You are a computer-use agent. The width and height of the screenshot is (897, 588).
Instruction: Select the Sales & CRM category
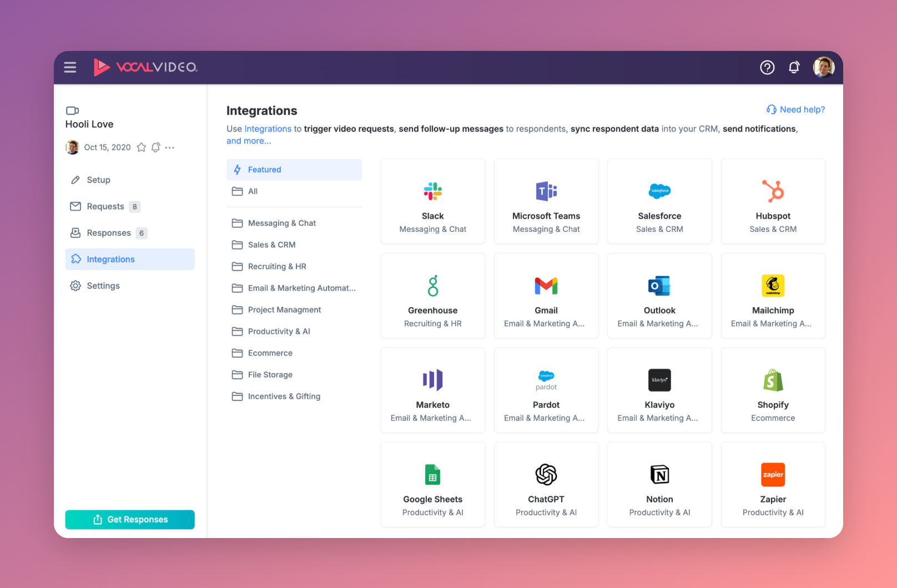(271, 245)
